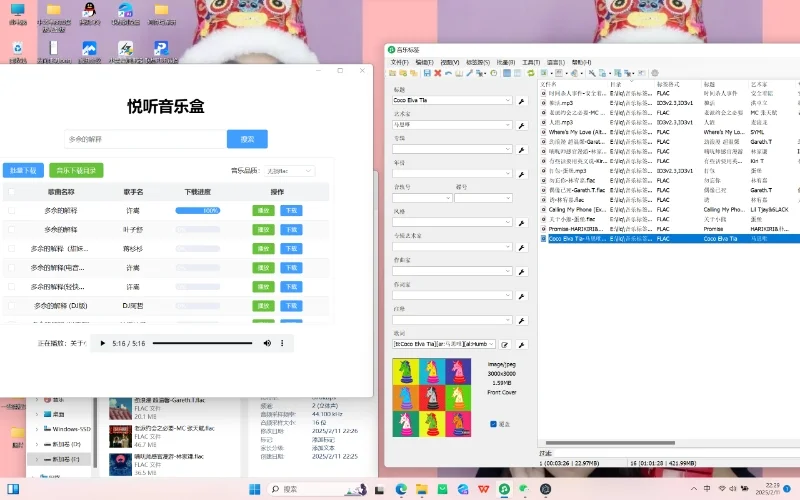Image resolution: width=800 pixels, height=500 pixels.
Task: Open folder via first toolbar folder icon
Action: 392,73
